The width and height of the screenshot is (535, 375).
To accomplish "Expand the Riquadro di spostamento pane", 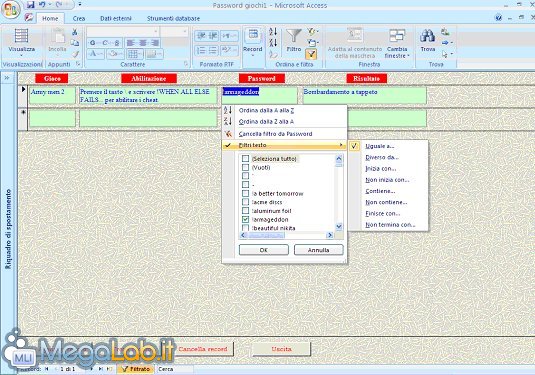I will 7,78.
